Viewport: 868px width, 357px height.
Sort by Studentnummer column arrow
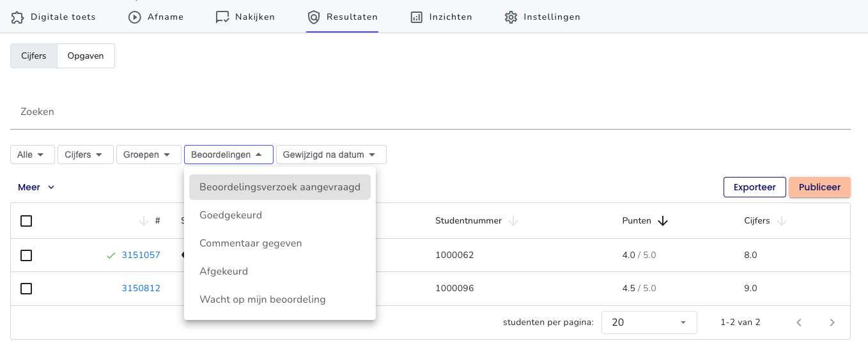pos(513,221)
